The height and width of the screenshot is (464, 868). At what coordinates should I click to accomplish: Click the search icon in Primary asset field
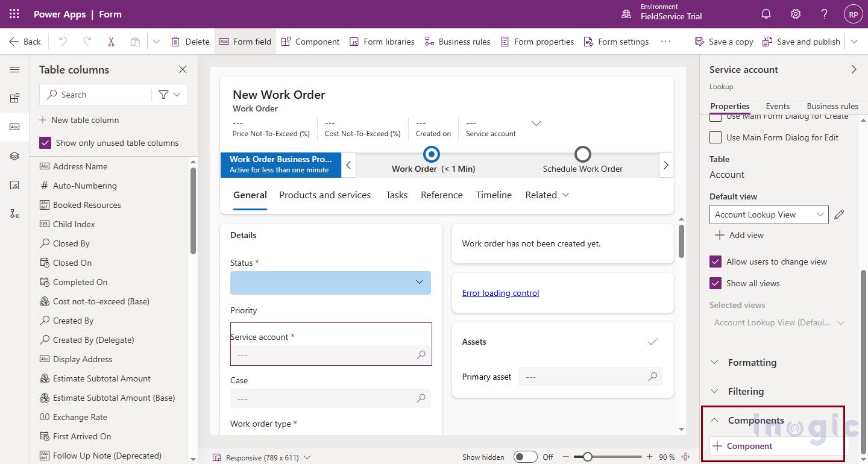tap(653, 377)
